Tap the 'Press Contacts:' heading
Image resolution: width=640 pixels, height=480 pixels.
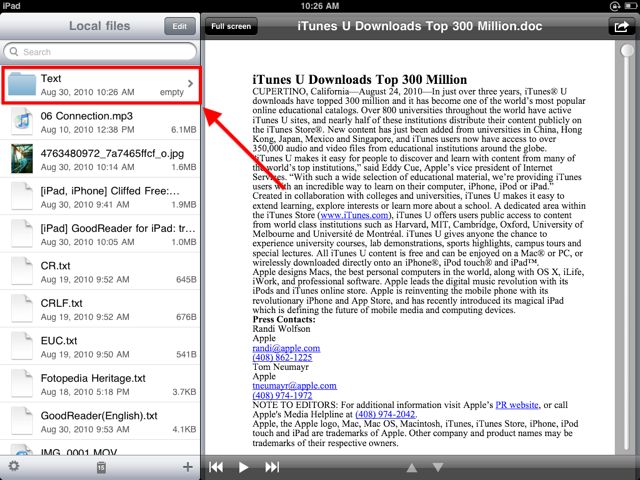(x=284, y=320)
